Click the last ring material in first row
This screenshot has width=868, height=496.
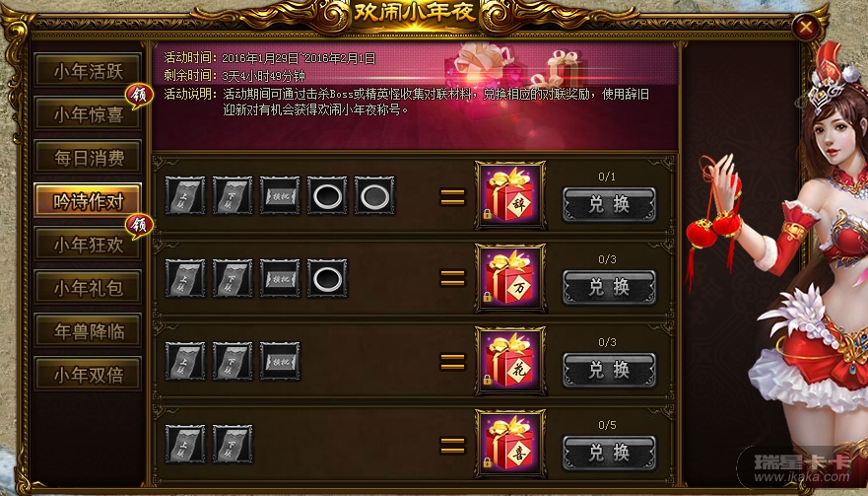click(374, 195)
